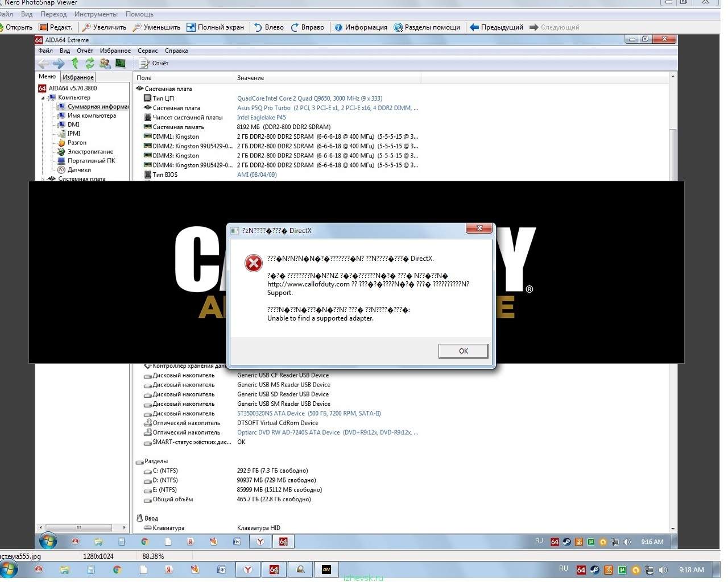Open the Сервис menu in AIDA64
This screenshot has width=728, height=582.
(x=147, y=51)
